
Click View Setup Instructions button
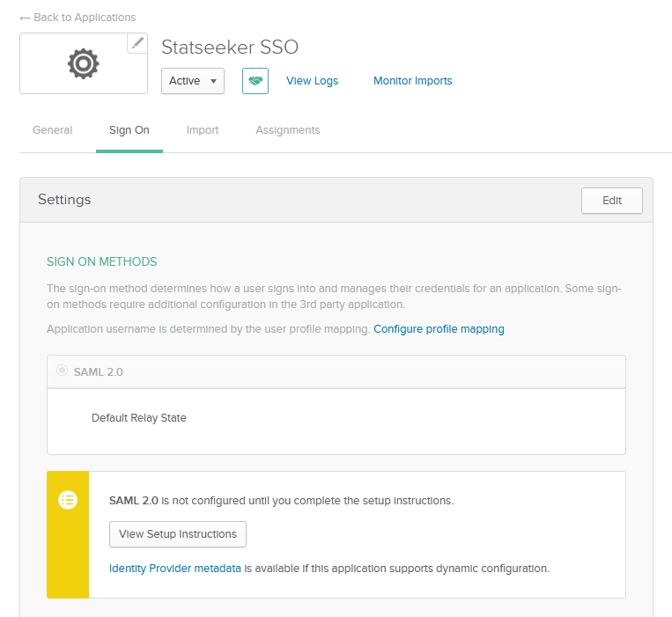178,534
